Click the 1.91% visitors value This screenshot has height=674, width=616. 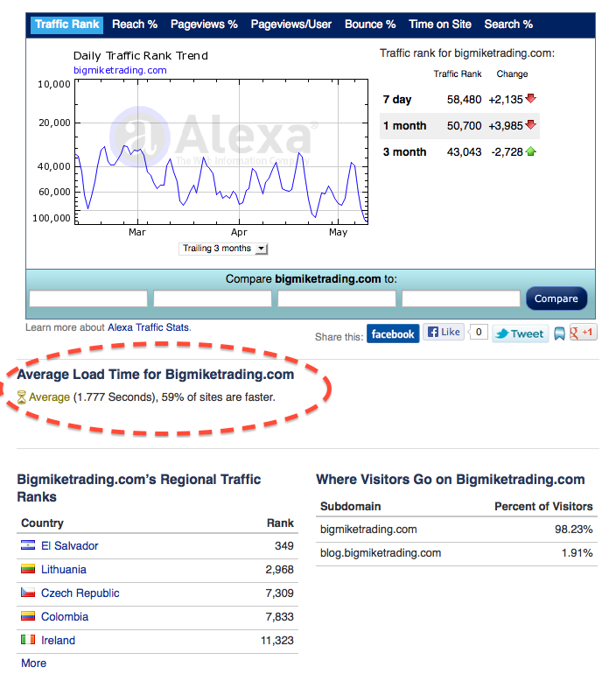[x=577, y=553]
